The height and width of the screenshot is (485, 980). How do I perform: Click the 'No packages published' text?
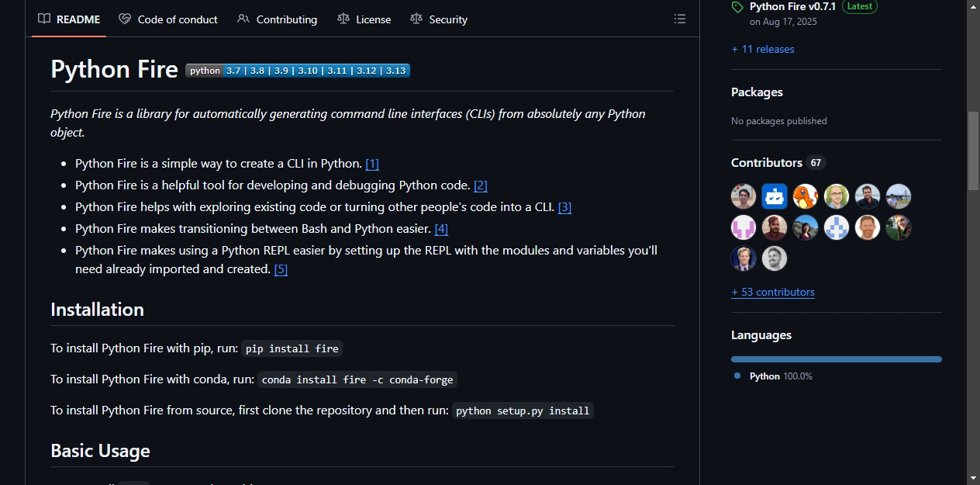tap(779, 121)
